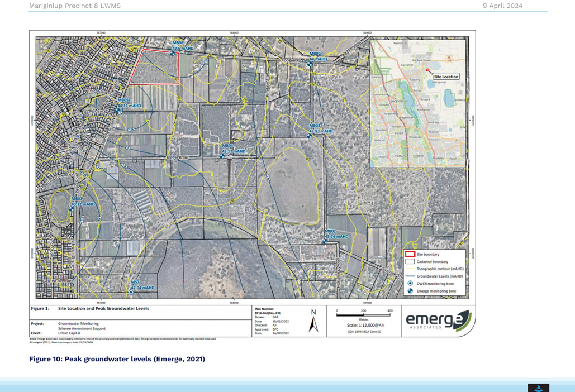Screen dimensions: 575x392
Task: Click the Emerge Associates logo
Action: point(439,320)
